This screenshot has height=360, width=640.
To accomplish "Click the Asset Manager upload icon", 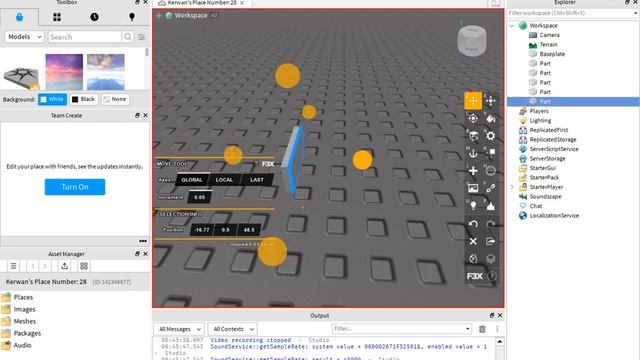I will (x=64, y=266).
